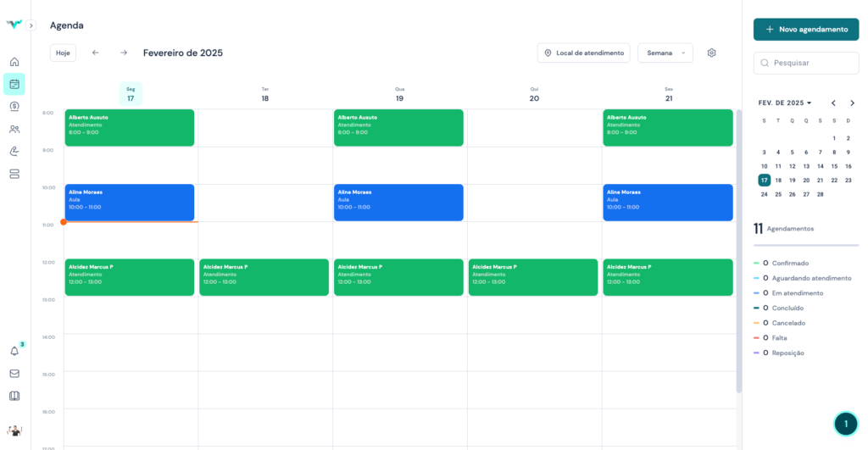Image resolution: width=868 pixels, height=450 pixels.
Task: Open the settings gear beside Semana
Action: pos(711,53)
